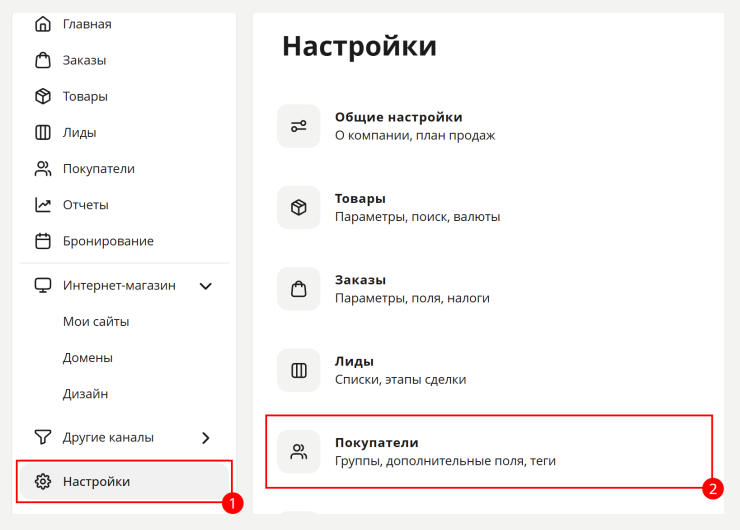Click 'Параметры, поля, налоги' description

click(x=412, y=298)
